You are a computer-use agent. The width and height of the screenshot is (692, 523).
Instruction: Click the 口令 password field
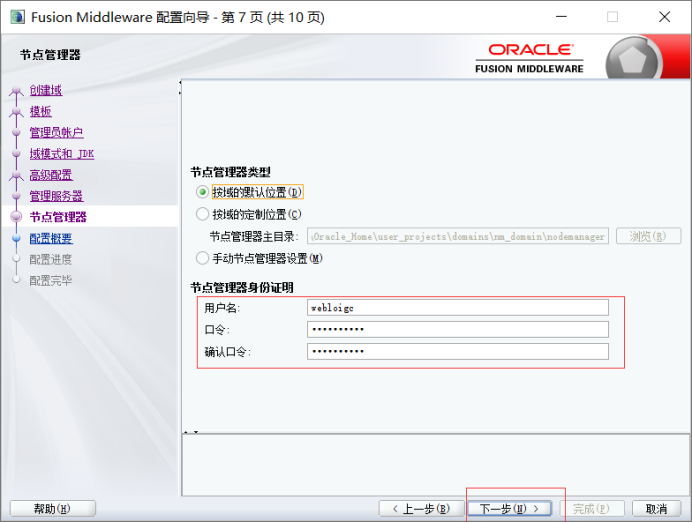pos(458,329)
